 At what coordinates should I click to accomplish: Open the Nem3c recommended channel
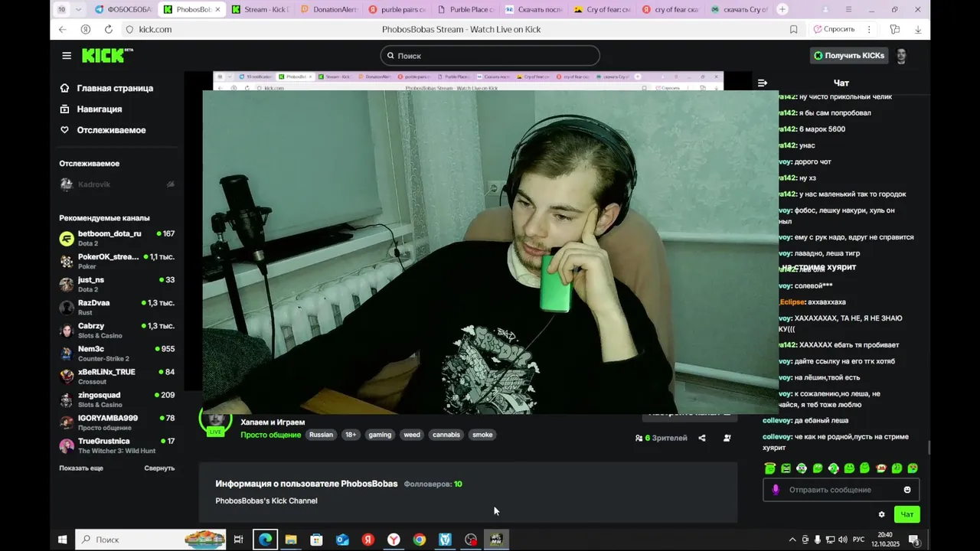(x=117, y=354)
